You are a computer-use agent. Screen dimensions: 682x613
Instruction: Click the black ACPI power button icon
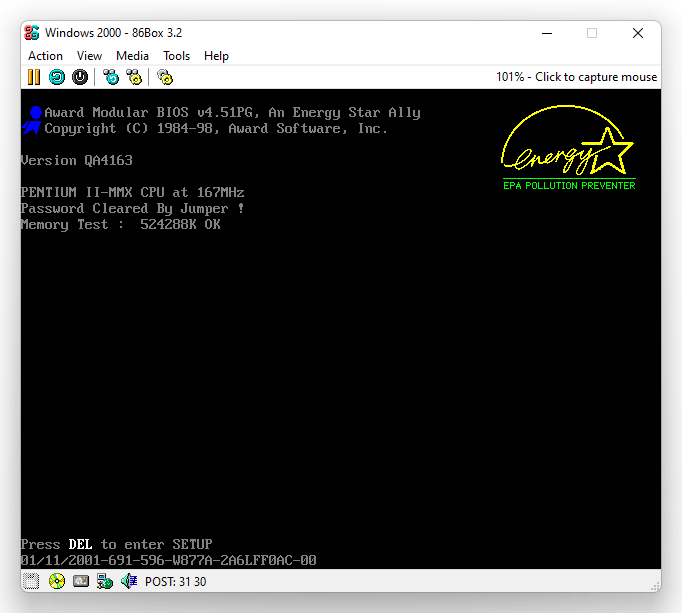(x=80, y=77)
